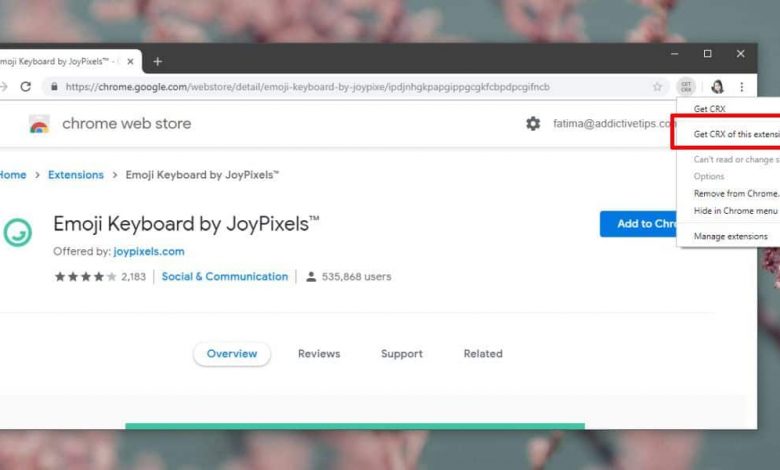
Task: Switch to the Support tab
Action: [401, 354]
